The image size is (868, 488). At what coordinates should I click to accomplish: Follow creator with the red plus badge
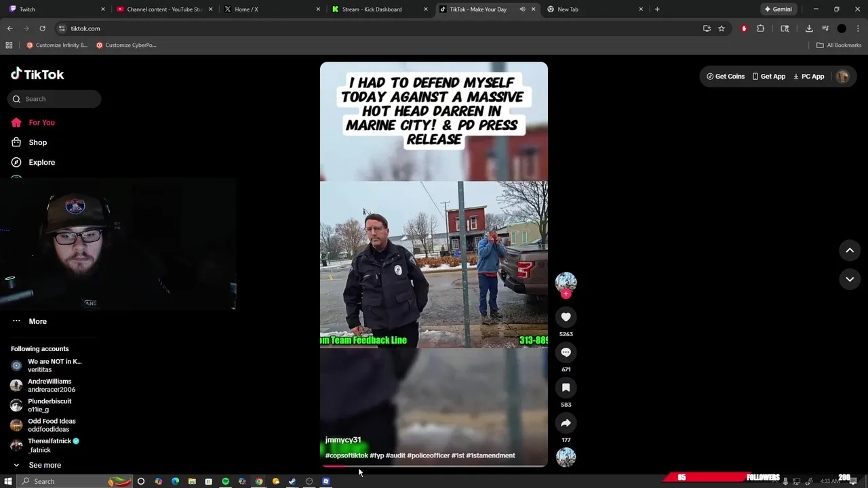[x=566, y=294]
